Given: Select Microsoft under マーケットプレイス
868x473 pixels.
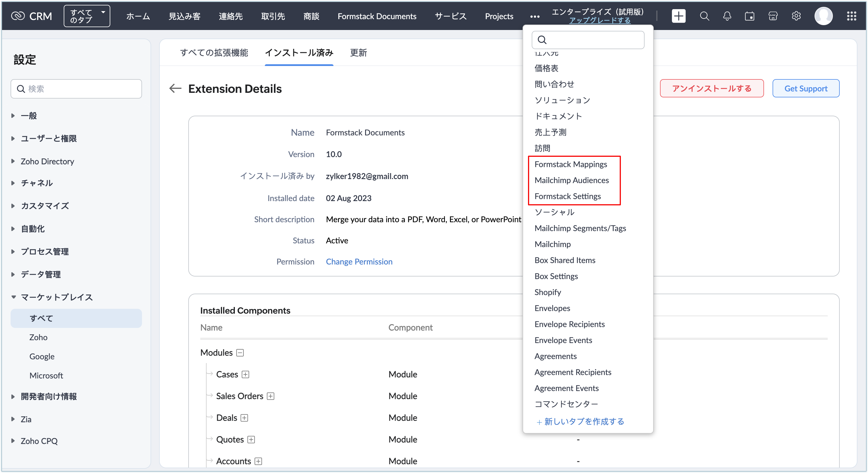Looking at the screenshot, I should point(46,376).
